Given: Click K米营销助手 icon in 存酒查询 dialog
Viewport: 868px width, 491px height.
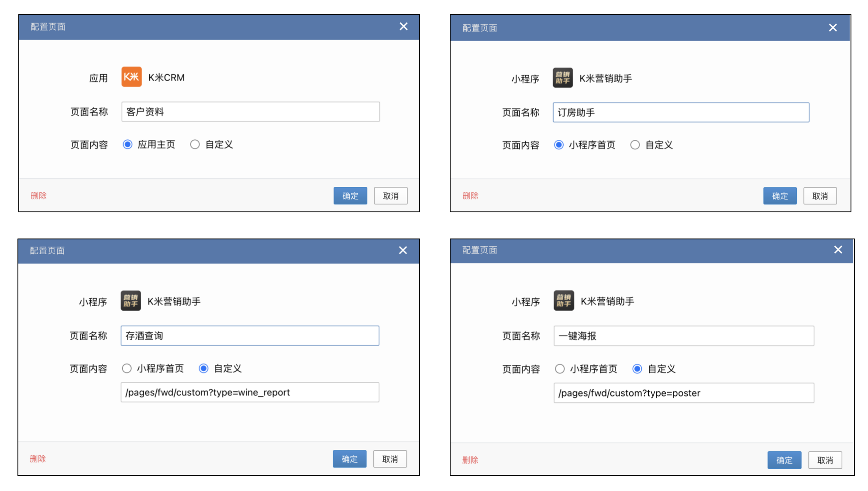Looking at the screenshot, I should pos(131,301).
